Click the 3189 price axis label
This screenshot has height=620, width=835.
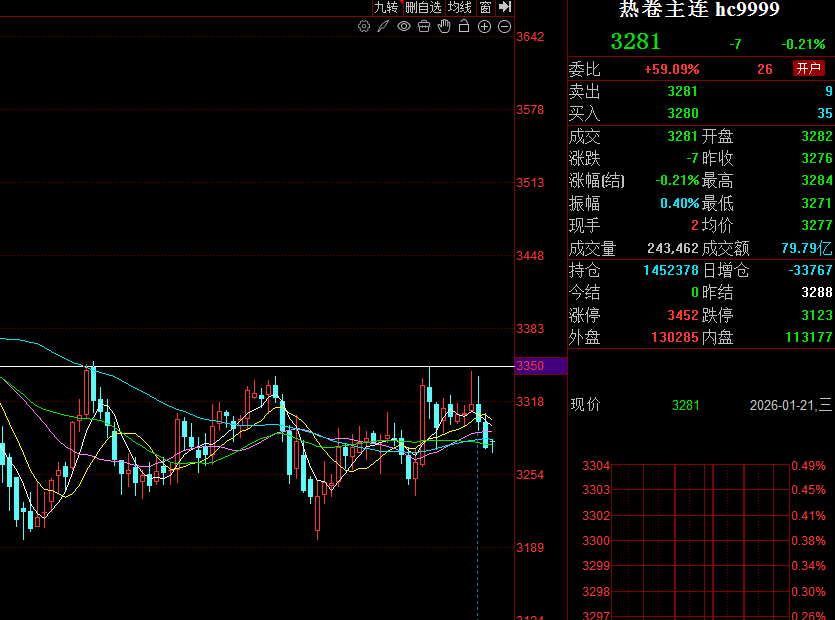[530, 548]
